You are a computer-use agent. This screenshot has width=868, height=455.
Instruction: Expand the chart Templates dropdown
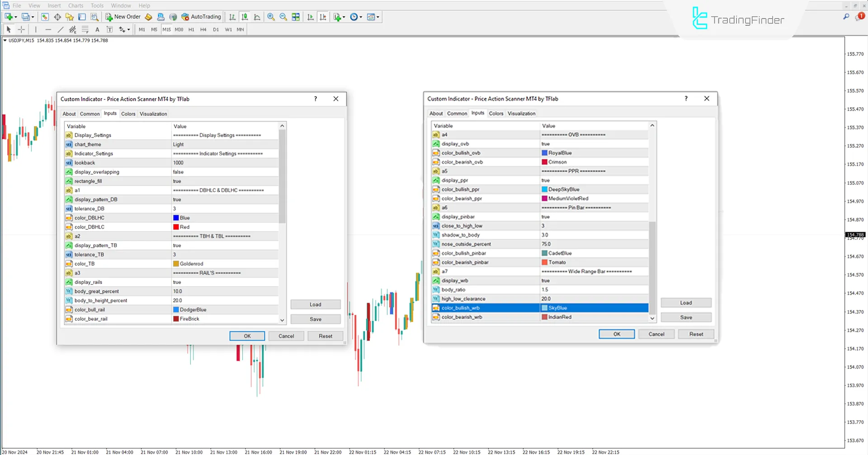(x=378, y=17)
